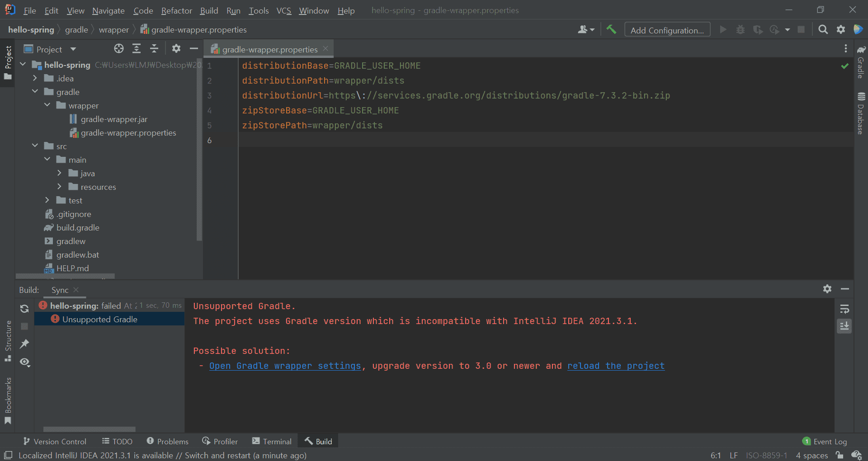Viewport: 868px width, 461px height.
Task: Pin the Build tab with pin icon
Action: click(24, 344)
